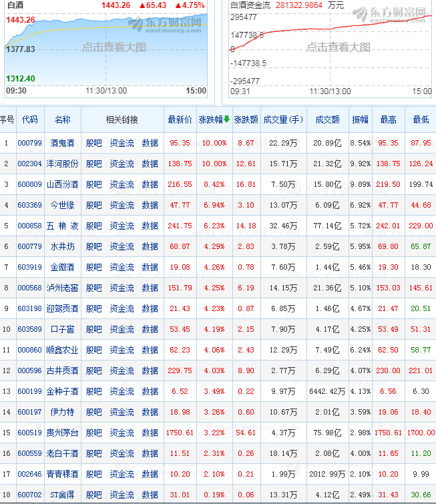
Task: Open 顺鑫农业 stock name link
Action: [x=62, y=350]
